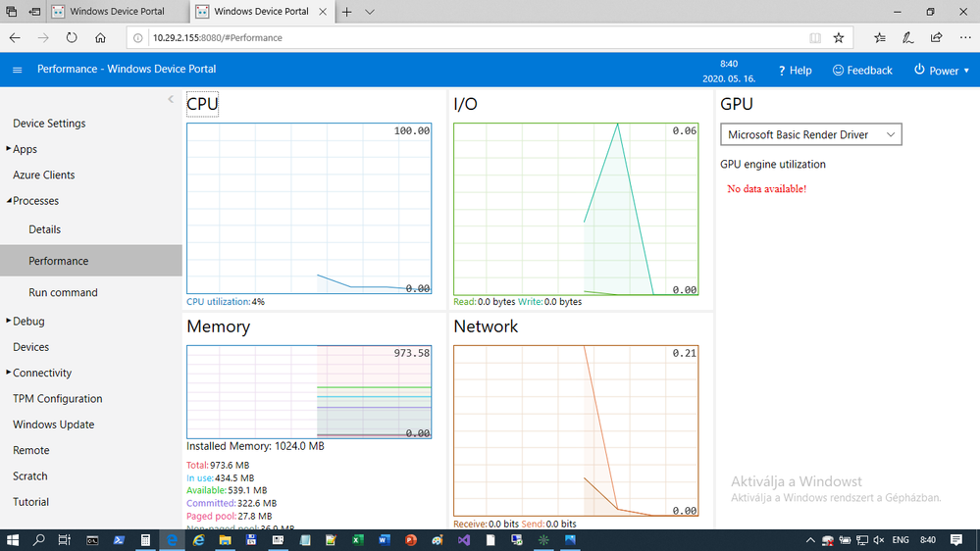Open the Favorites hub
The height and width of the screenshot is (551, 980).
click(879, 38)
